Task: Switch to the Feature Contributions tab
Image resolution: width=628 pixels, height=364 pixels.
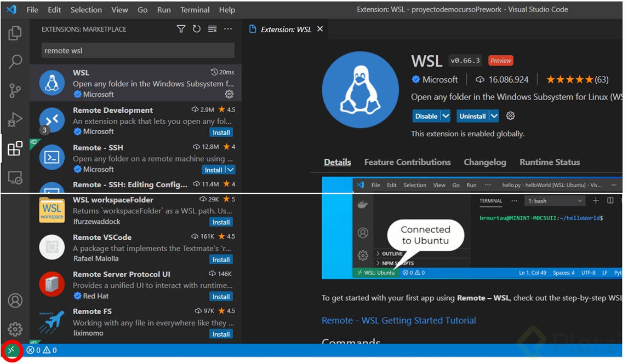Action: 407,162
